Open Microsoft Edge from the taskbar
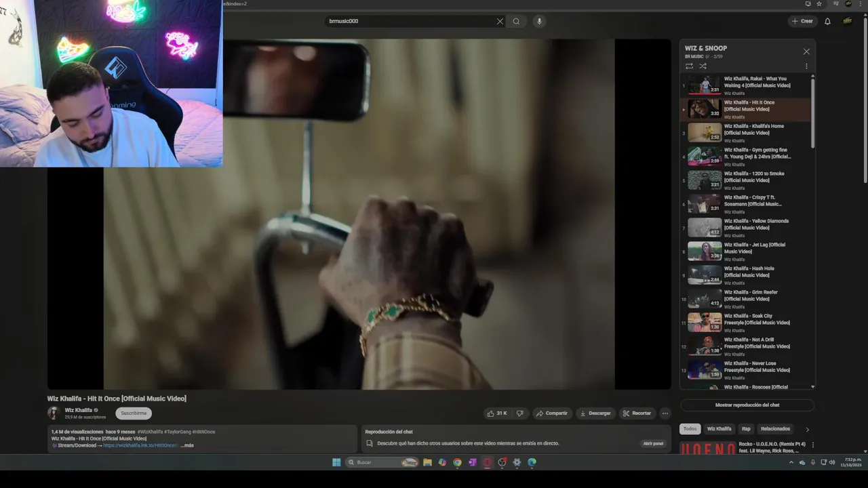The height and width of the screenshot is (488, 868). 532,462
